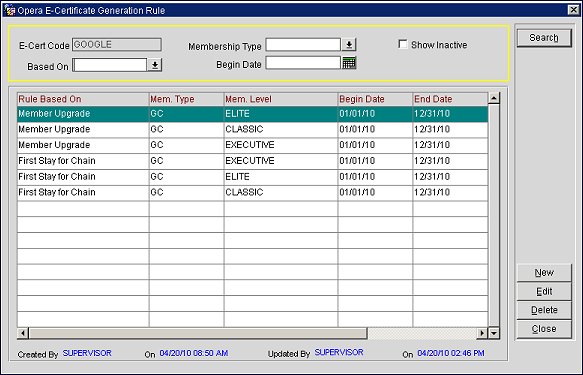Select the Member Upgrade ELITE row
The height and width of the screenshot is (375, 583).
coord(252,114)
